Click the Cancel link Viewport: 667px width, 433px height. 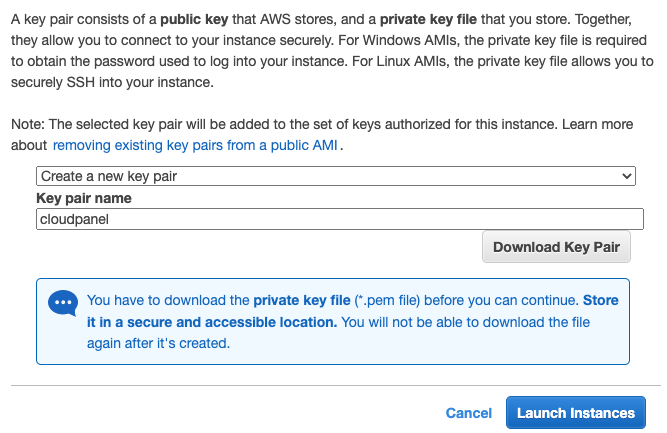468,413
